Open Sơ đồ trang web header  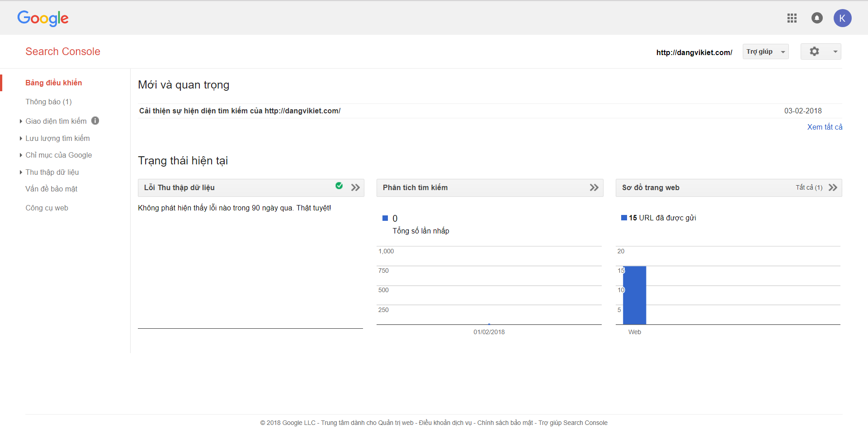coord(651,187)
